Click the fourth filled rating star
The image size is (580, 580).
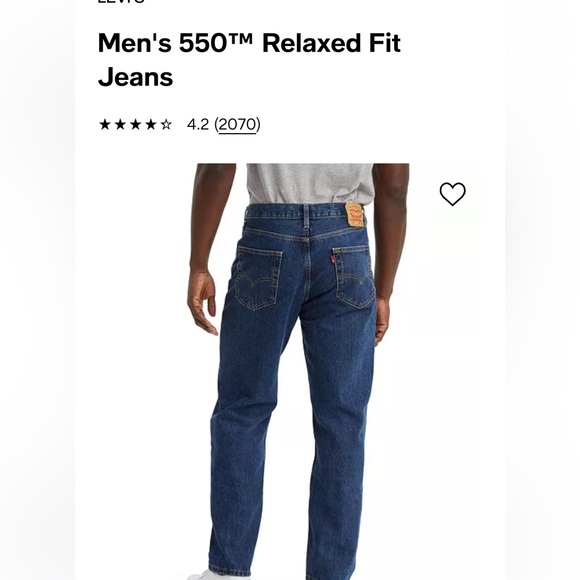click(x=151, y=124)
